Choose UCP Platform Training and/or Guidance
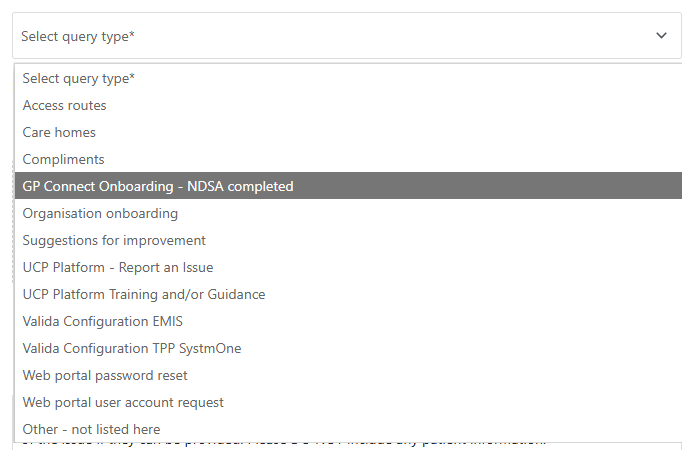This screenshot has height=450, width=696. (x=144, y=294)
